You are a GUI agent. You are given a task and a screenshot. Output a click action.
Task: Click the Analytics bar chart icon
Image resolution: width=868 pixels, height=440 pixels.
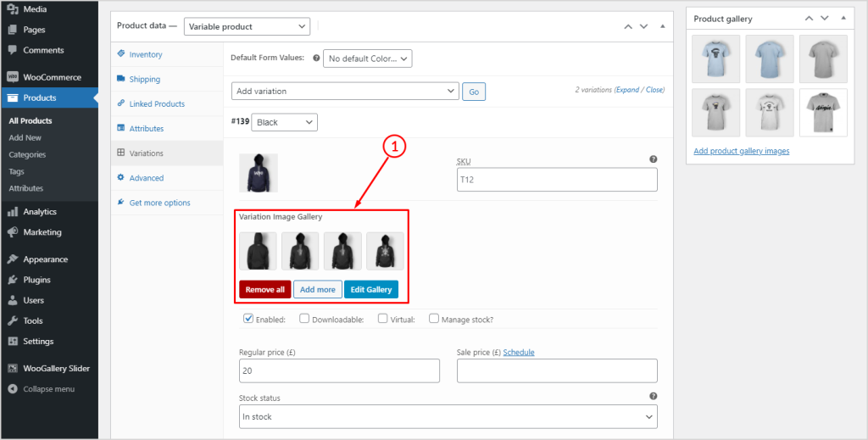click(x=13, y=212)
